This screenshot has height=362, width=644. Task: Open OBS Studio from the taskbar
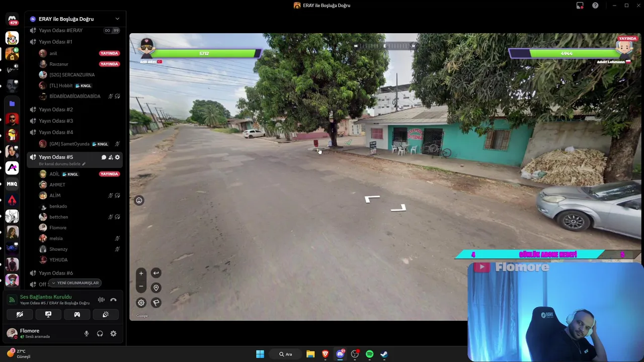pyautogui.click(x=355, y=354)
